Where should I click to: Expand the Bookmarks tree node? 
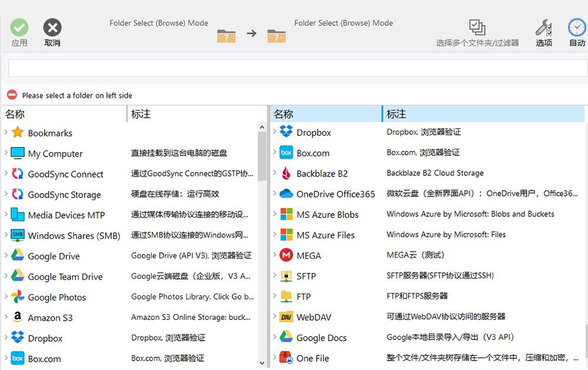(x=6, y=132)
